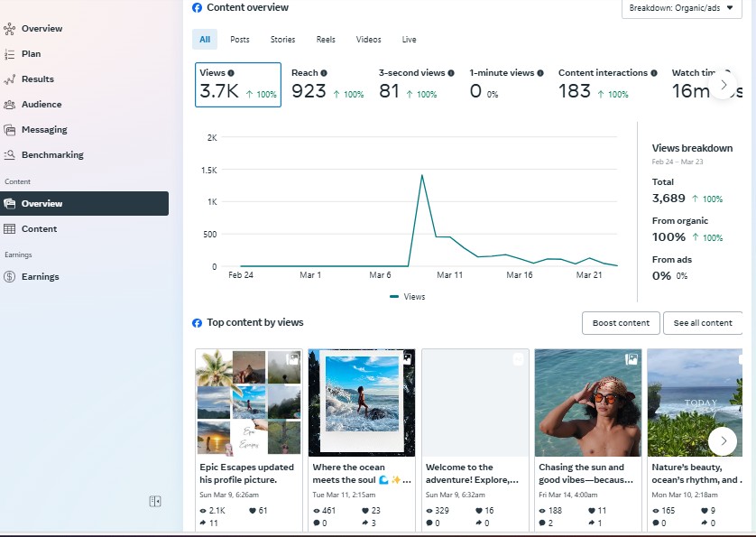Open Content under Content section
Image resolution: width=756 pixels, height=537 pixels.
[x=39, y=228]
